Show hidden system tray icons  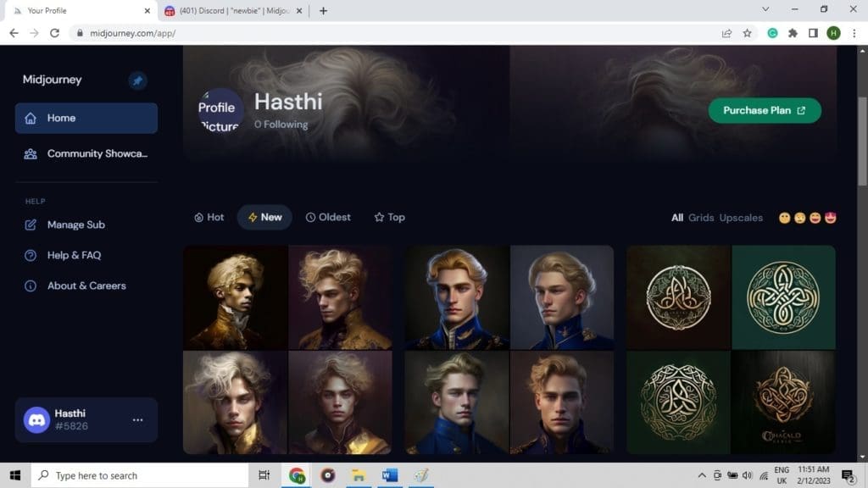[x=702, y=475]
